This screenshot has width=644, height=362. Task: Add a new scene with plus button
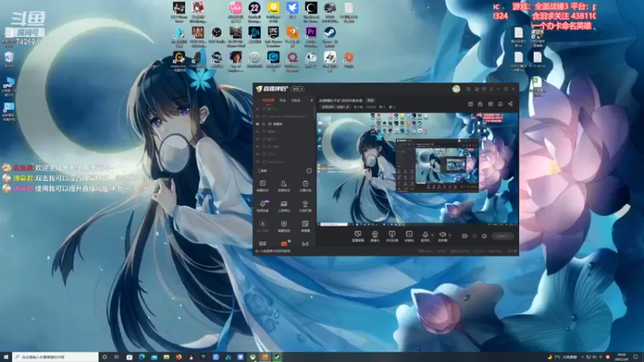[x=312, y=101]
